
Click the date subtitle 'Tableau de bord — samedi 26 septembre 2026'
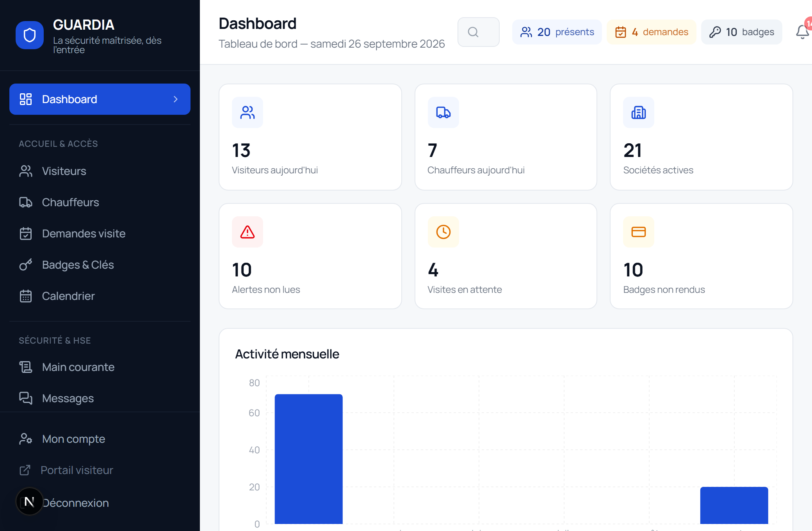pyautogui.click(x=332, y=44)
